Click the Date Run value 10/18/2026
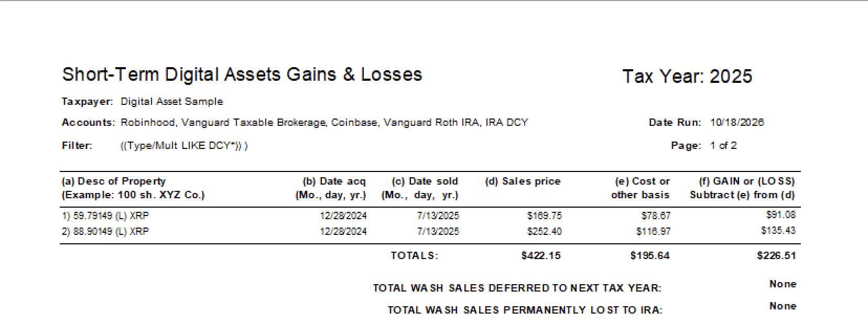Viewport: 868px width, 323px height. (x=737, y=123)
